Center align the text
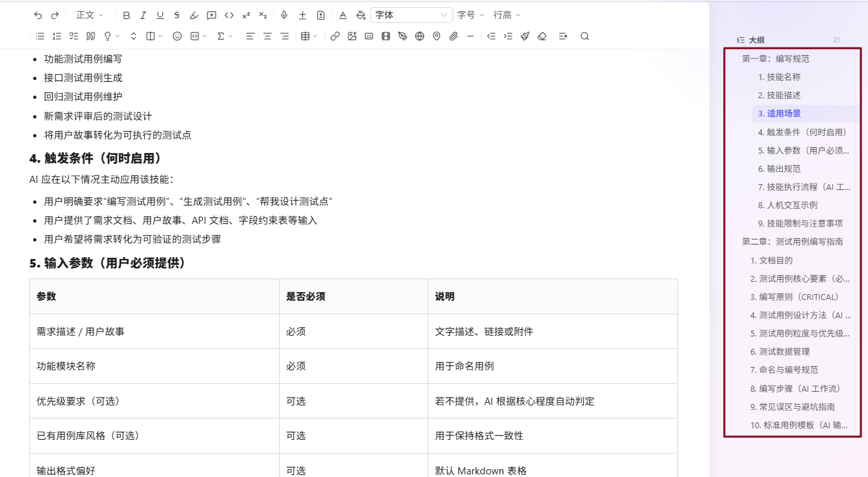 267,36
